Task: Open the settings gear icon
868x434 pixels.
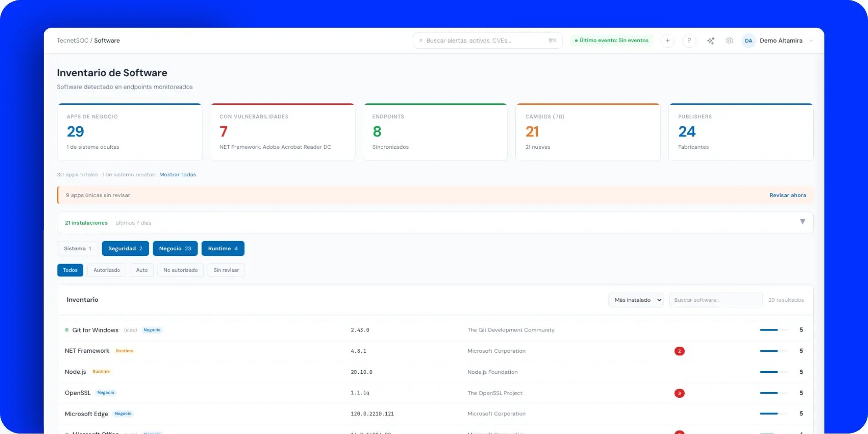Action: coord(729,41)
